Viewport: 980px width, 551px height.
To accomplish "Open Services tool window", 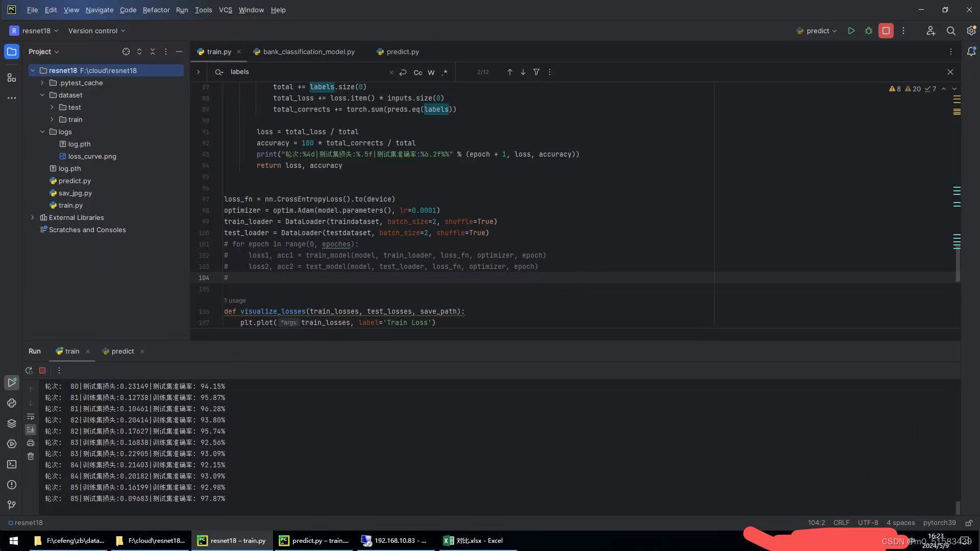I will tap(11, 444).
